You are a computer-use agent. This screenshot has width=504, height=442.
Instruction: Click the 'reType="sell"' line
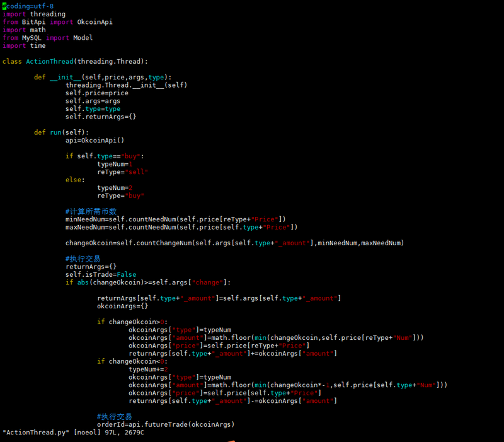(122, 172)
